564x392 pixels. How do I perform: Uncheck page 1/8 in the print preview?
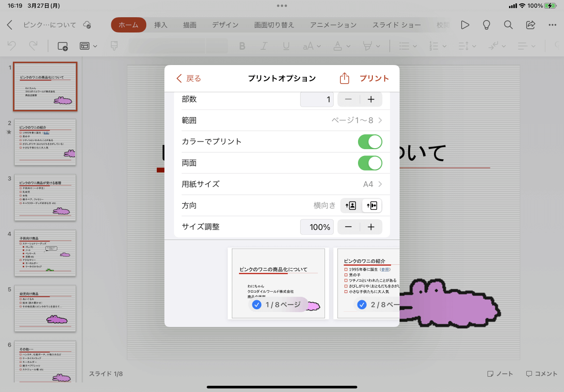[x=257, y=305]
